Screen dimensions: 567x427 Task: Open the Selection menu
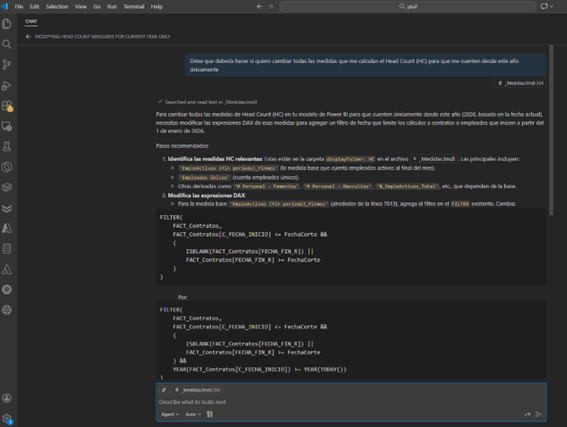point(57,7)
